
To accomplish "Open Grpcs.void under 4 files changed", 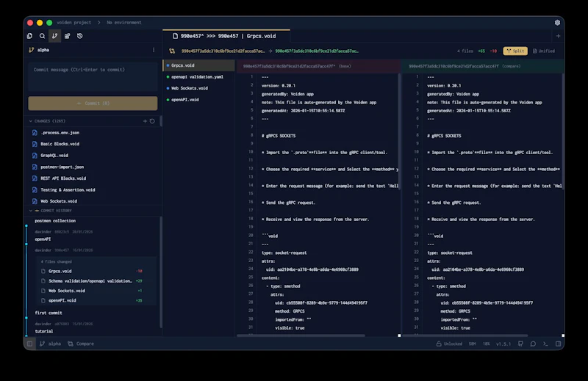I will [x=60, y=271].
